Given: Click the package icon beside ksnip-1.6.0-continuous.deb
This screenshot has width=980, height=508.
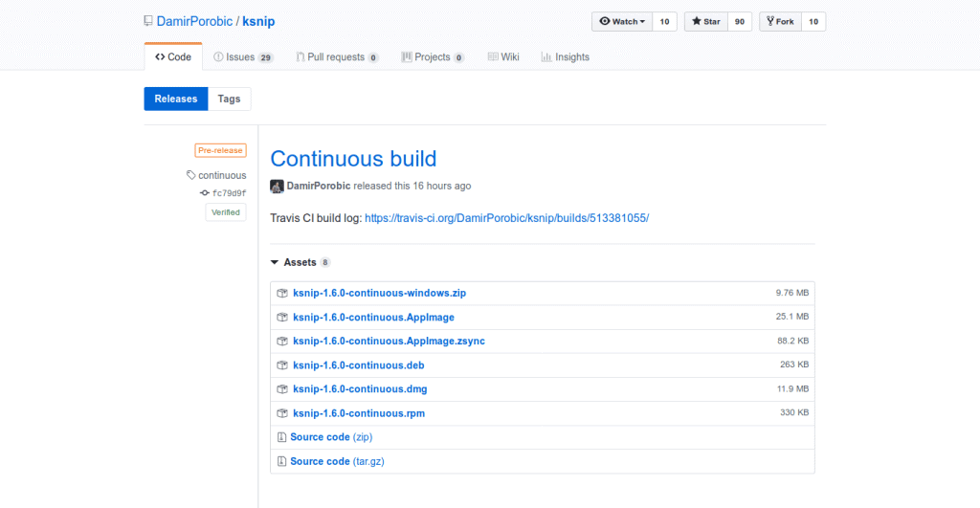Looking at the screenshot, I should [x=282, y=365].
